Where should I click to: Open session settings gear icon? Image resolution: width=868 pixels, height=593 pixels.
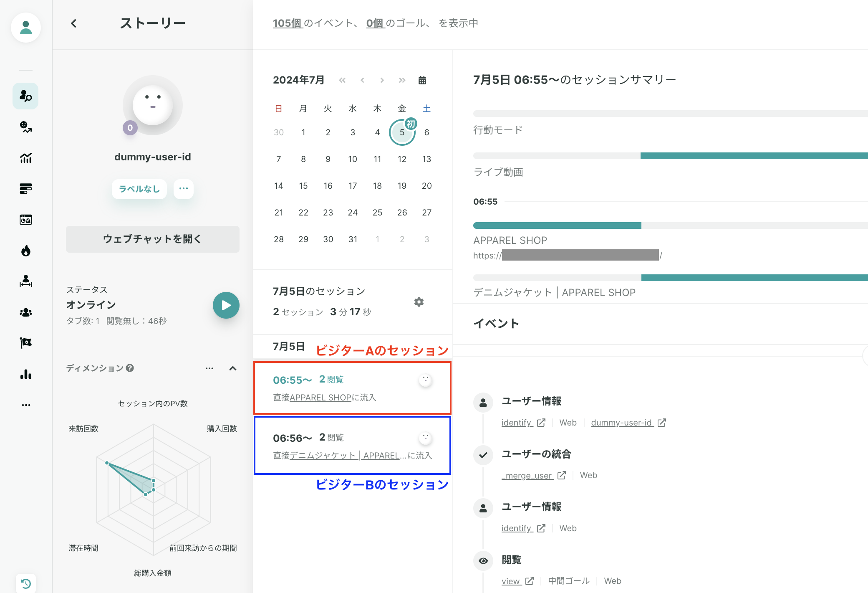point(419,302)
